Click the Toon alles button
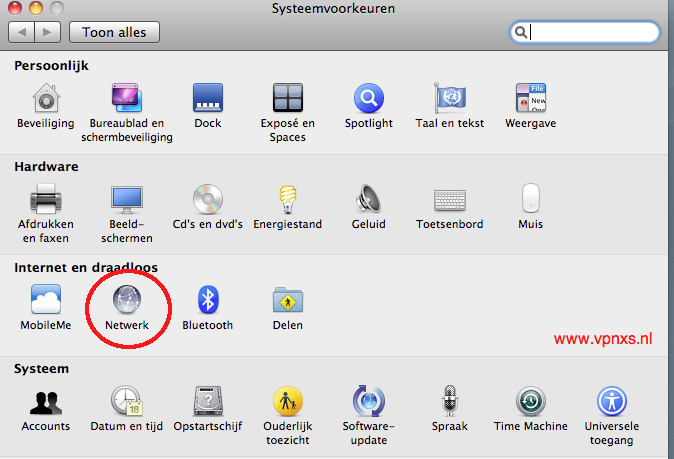Image resolution: width=674 pixels, height=459 pixels. (114, 32)
